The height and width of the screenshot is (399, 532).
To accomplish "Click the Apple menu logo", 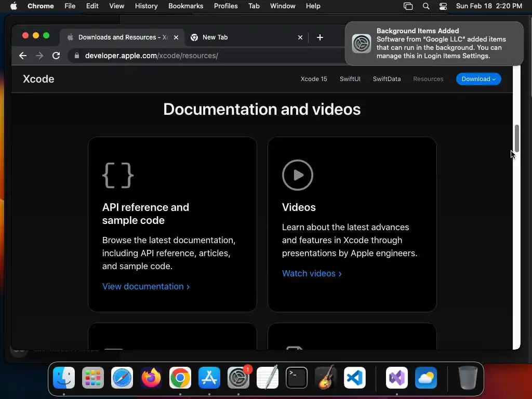I will [x=14, y=6].
